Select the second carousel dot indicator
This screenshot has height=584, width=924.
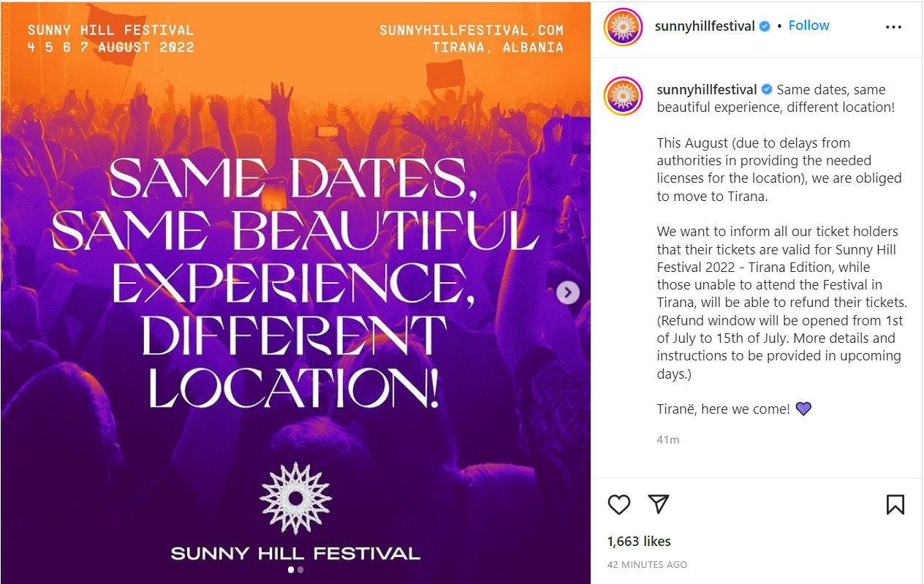[300, 570]
